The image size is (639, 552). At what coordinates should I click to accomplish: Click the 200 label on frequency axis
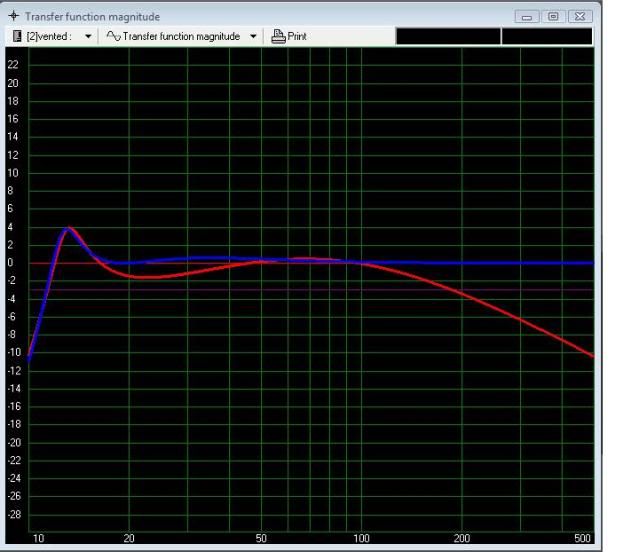coord(462,538)
